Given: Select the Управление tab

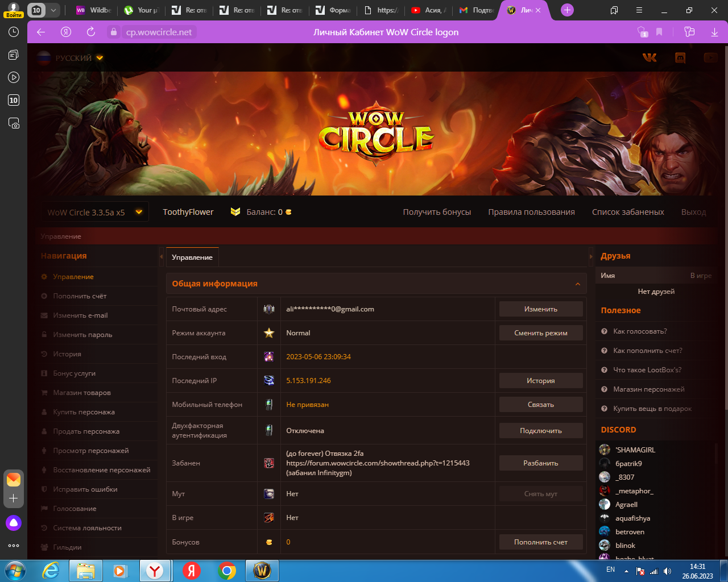Looking at the screenshot, I should (x=192, y=257).
